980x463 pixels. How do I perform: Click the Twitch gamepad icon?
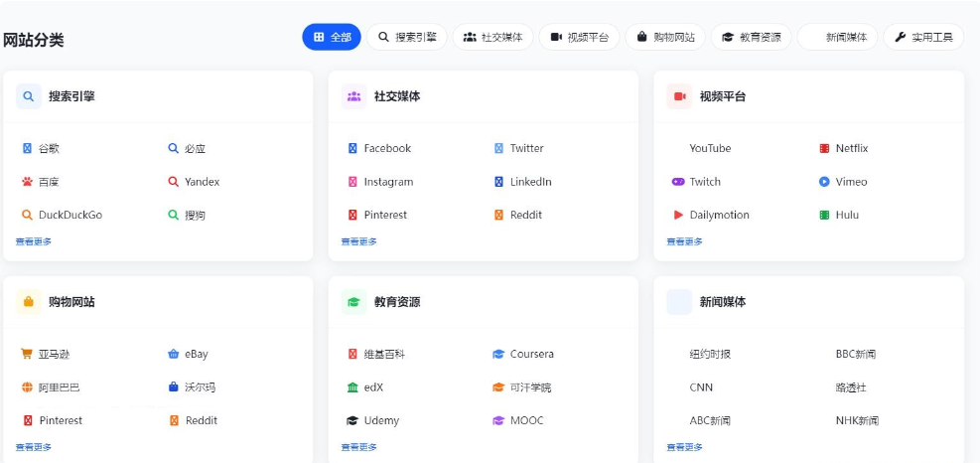pos(678,182)
